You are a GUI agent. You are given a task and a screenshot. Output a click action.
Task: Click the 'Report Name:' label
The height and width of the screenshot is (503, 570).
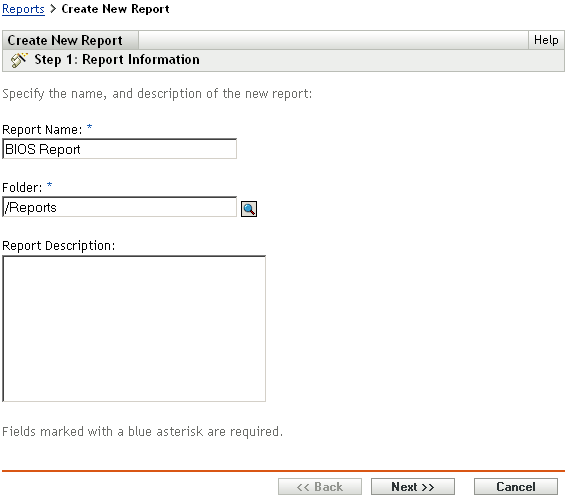coord(42,129)
